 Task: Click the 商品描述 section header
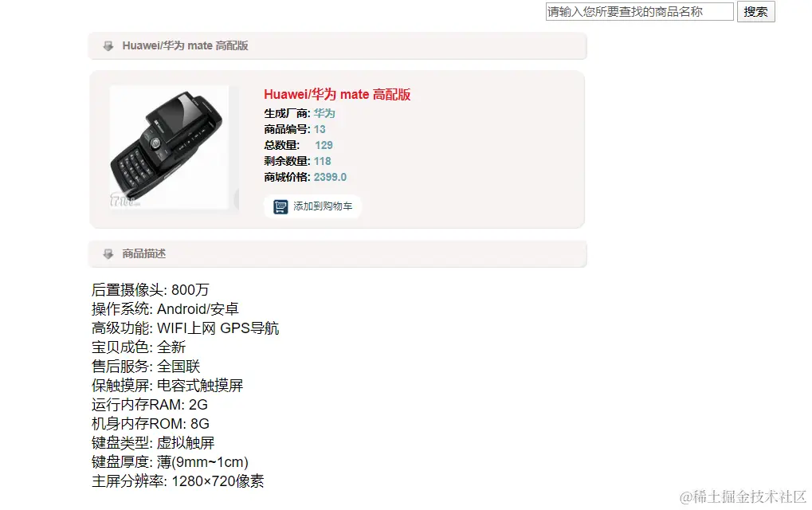pos(338,253)
